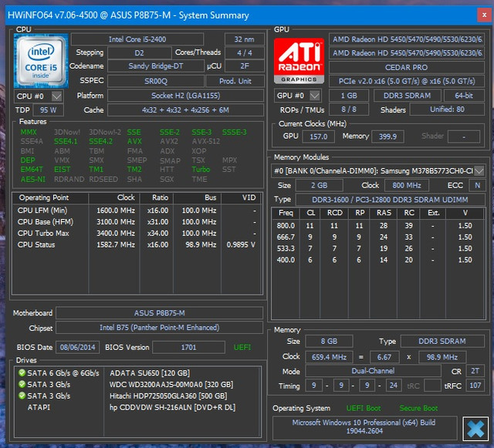
Task: Open the CPU #0 selector dropdown
Action: (x=56, y=96)
